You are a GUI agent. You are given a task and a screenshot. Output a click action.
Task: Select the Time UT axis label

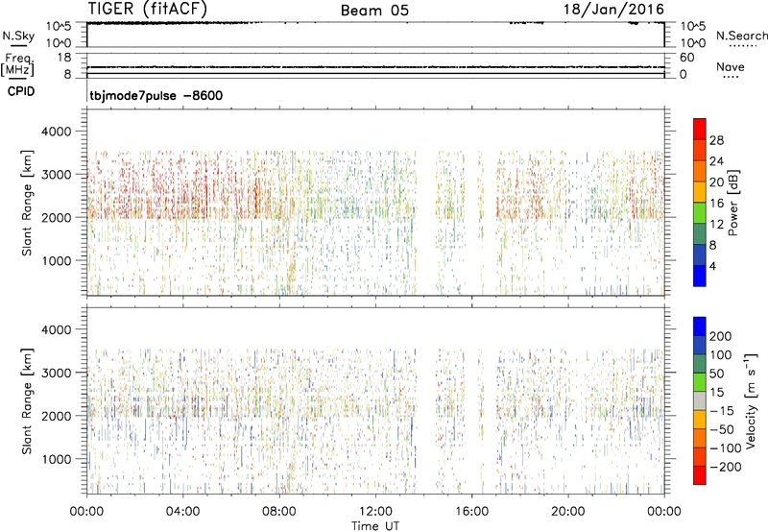(375, 525)
